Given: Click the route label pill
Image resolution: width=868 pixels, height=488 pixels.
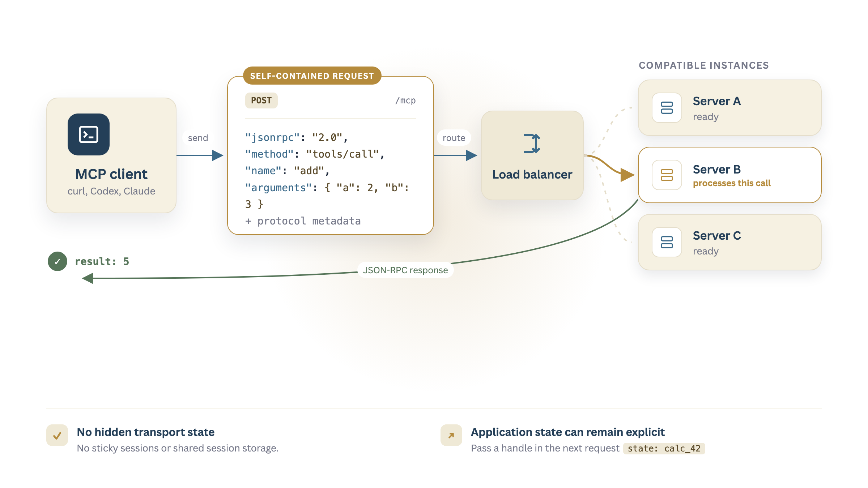Looking at the screenshot, I should click(x=454, y=138).
